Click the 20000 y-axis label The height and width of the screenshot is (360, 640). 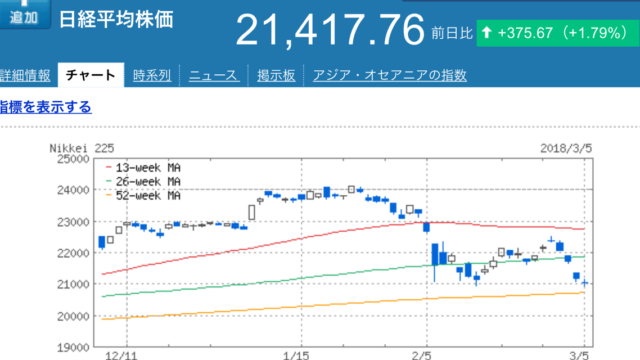[73, 316]
